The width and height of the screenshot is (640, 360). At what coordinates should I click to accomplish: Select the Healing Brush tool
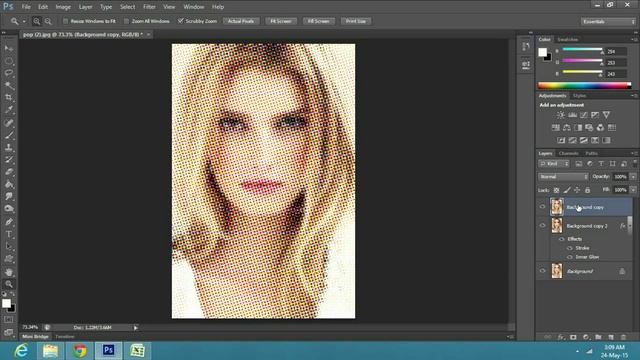point(9,122)
